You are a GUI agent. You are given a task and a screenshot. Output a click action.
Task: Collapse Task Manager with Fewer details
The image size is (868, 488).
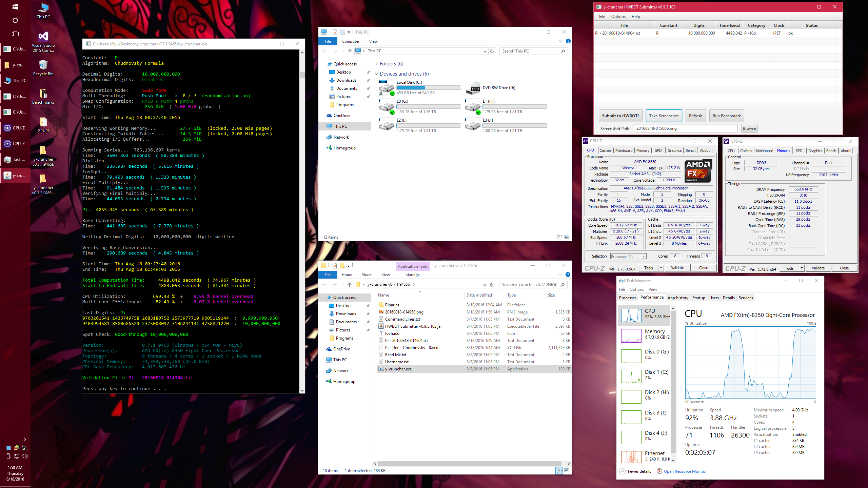pos(635,471)
